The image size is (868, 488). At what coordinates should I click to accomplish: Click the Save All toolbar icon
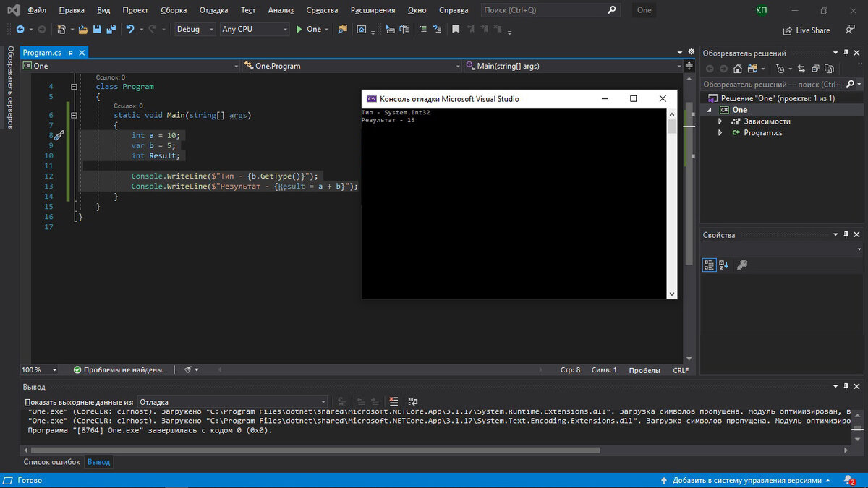[x=111, y=30]
